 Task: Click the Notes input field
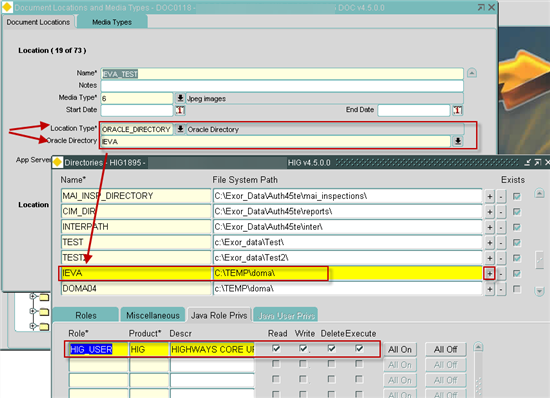point(282,86)
